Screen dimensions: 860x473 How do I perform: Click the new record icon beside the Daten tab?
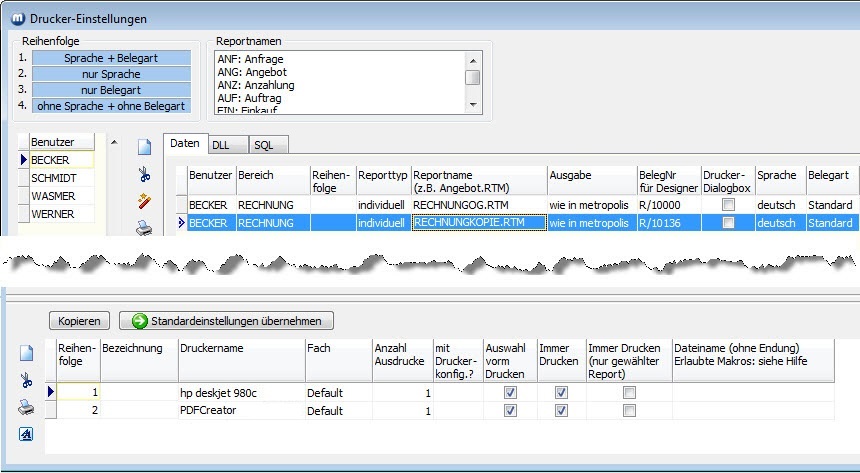(x=145, y=148)
